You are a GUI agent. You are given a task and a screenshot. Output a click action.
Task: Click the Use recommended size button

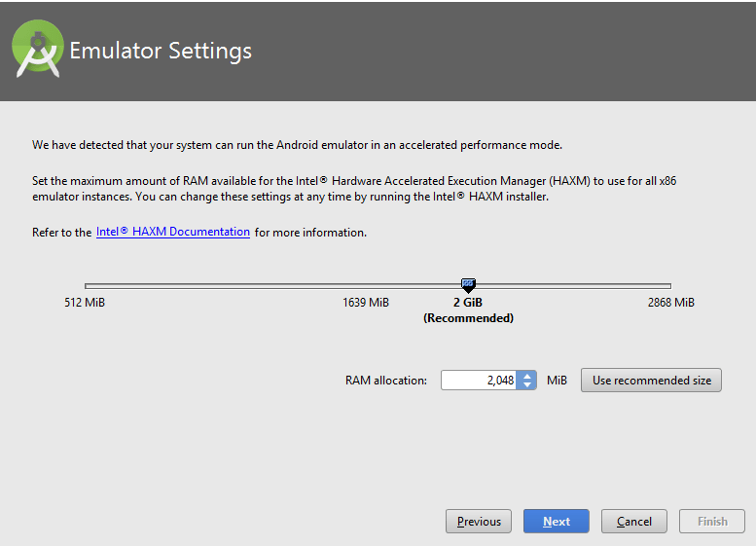click(651, 381)
